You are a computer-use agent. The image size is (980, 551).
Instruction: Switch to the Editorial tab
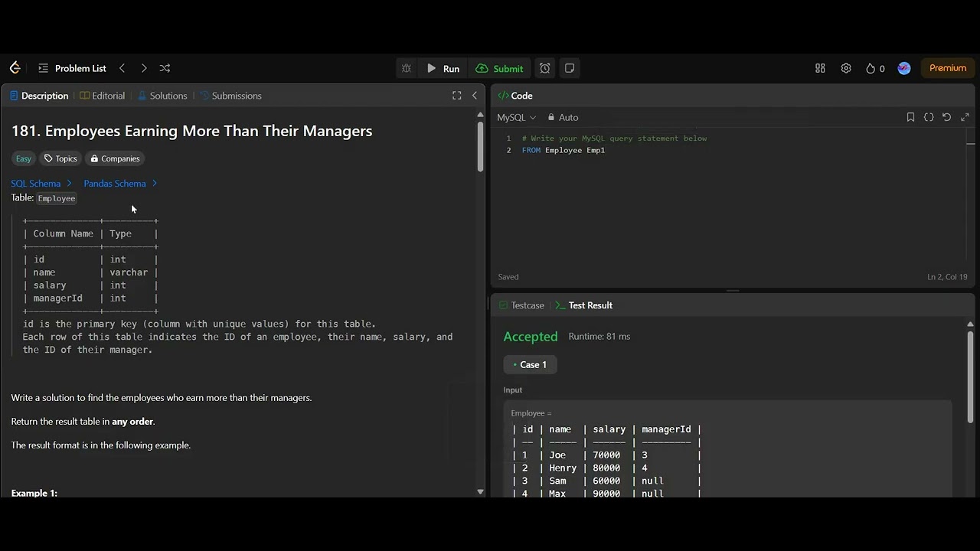coord(102,96)
